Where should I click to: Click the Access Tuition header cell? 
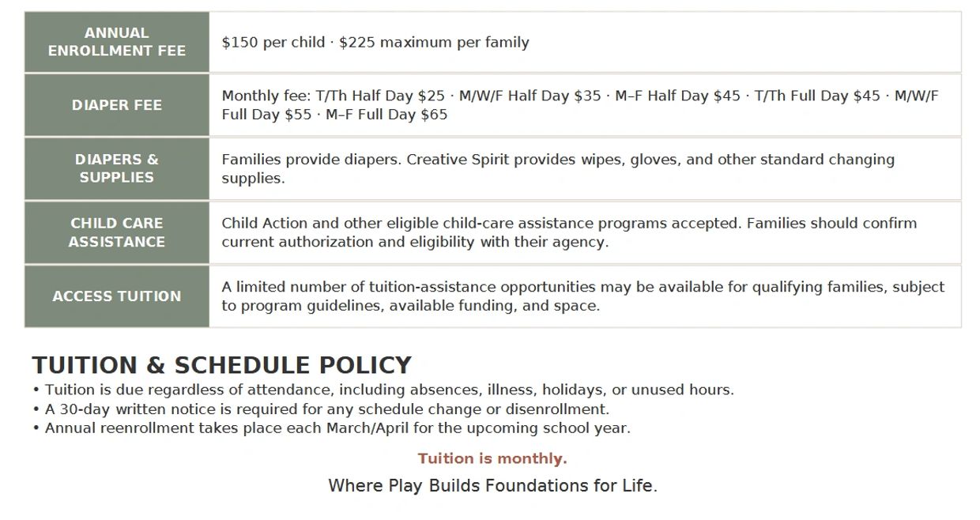[117, 296]
